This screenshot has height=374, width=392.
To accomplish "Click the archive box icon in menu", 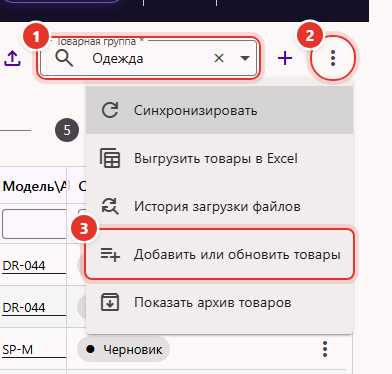I will point(110,302).
